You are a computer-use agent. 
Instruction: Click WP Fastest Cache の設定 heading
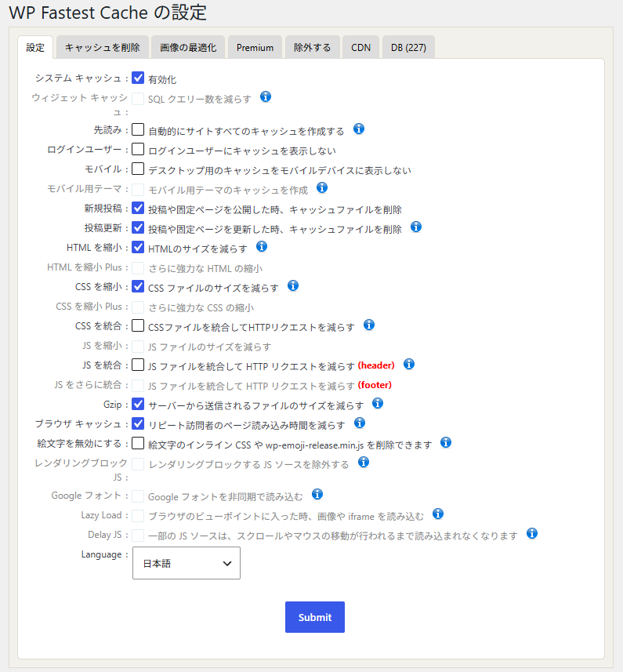108,13
